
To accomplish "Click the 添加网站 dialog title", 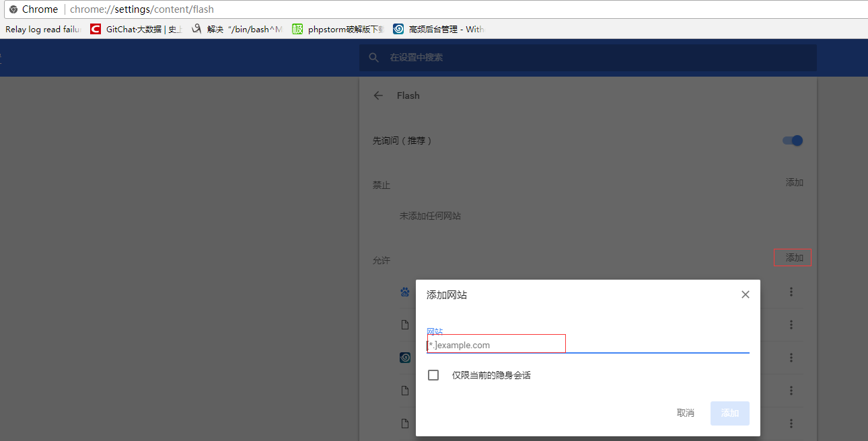I will (x=447, y=295).
